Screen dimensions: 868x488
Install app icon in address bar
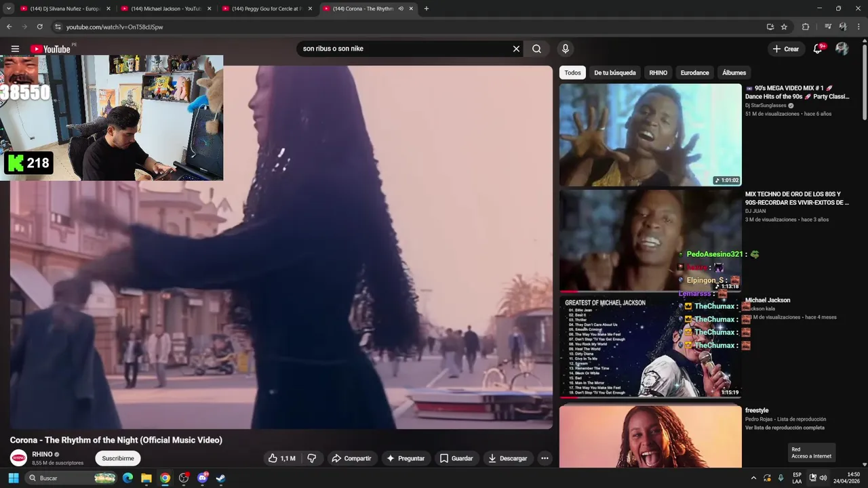pos(770,27)
